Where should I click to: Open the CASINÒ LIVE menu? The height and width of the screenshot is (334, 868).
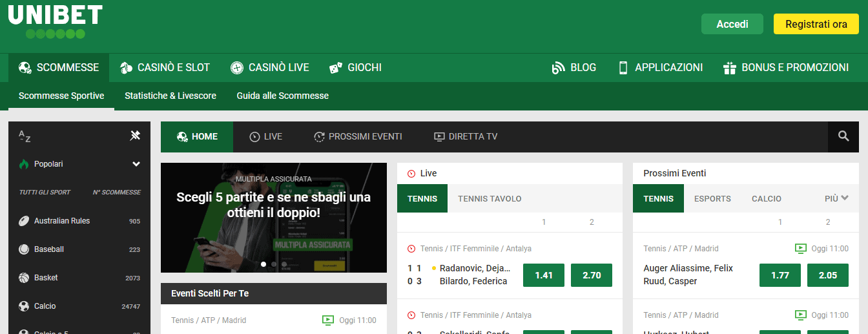pos(270,68)
